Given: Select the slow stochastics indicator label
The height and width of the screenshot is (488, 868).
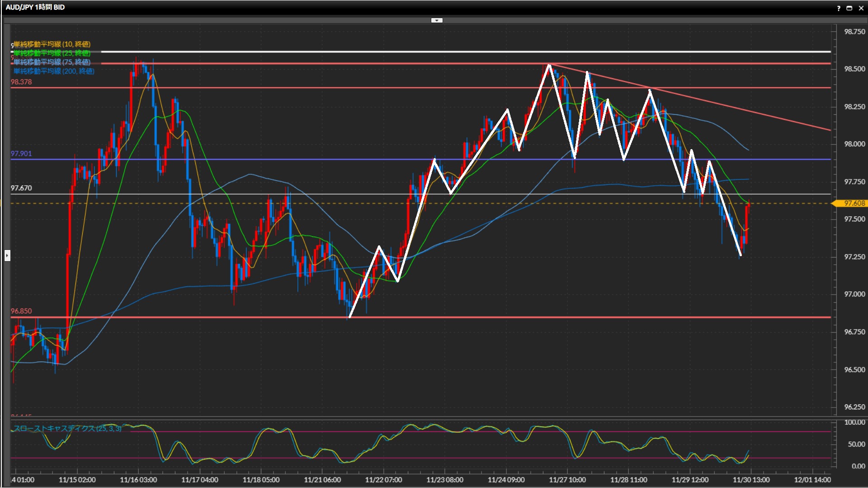Looking at the screenshot, I should (67, 428).
